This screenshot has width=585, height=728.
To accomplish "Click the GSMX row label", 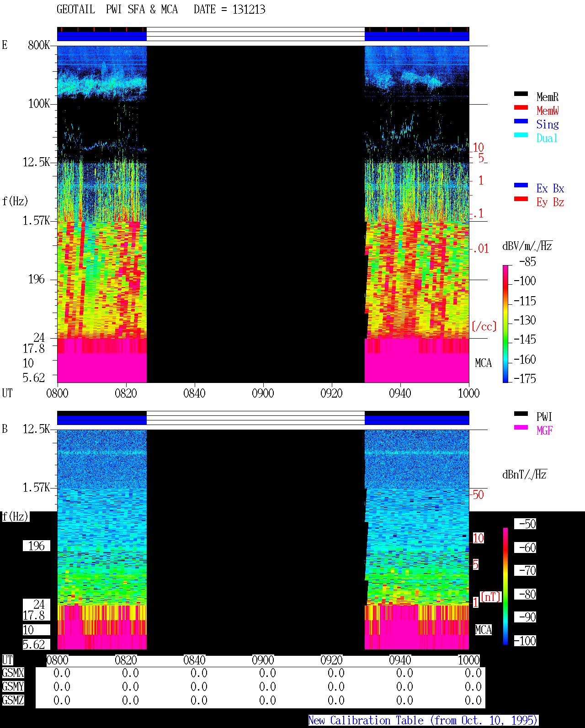I will point(13,673).
